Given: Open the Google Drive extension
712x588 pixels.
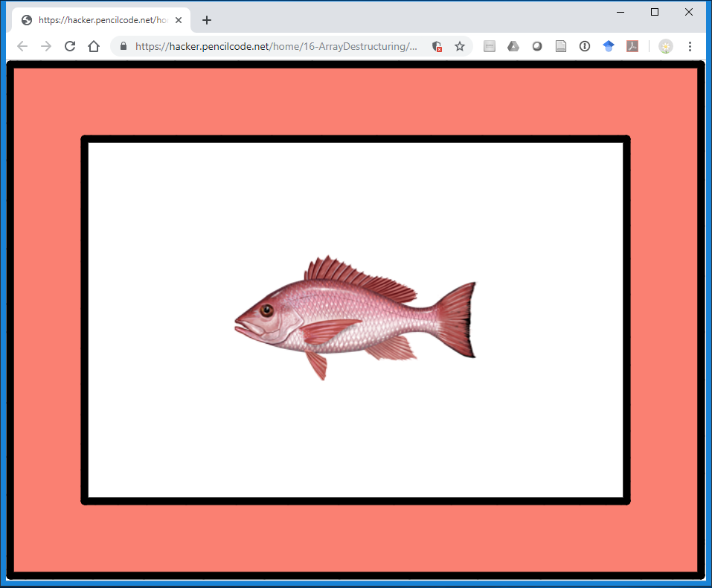Looking at the screenshot, I should point(513,46).
